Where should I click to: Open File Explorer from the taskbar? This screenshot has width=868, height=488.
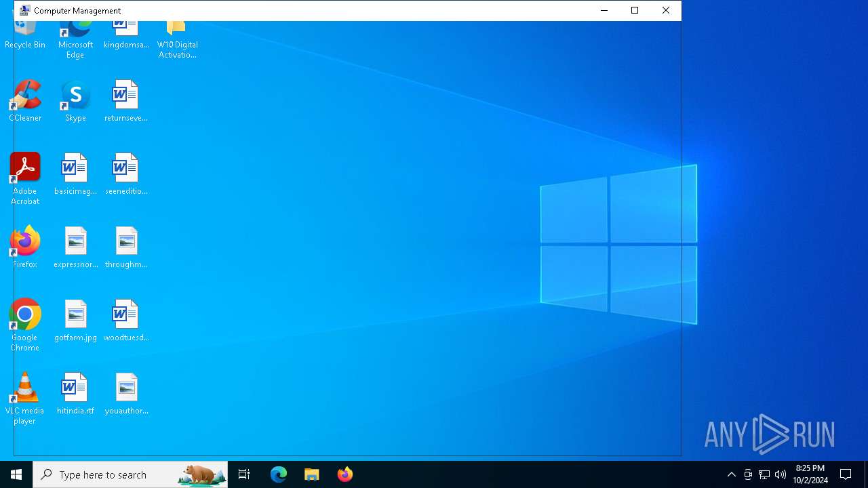[312, 474]
